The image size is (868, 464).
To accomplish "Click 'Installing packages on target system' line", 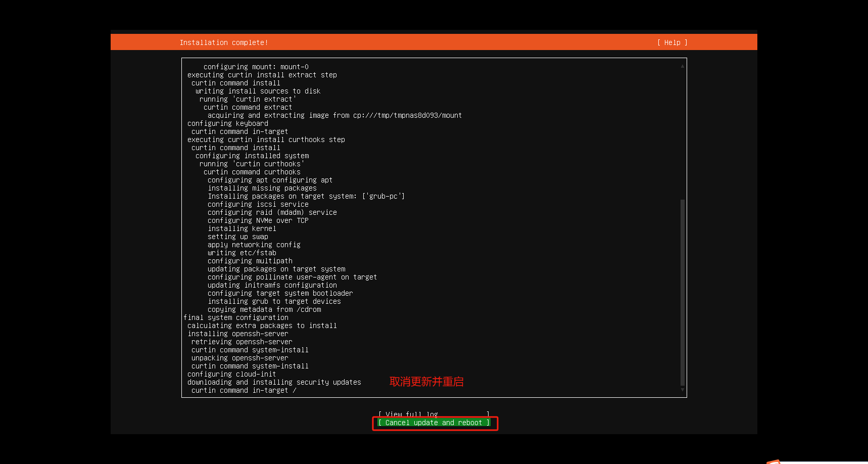I will (x=306, y=196).
